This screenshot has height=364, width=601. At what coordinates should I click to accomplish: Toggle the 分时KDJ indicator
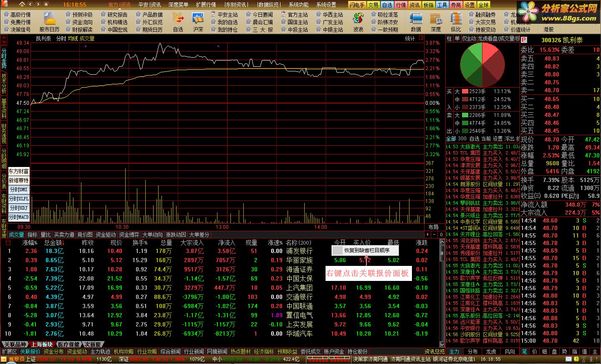coord(19,208)
